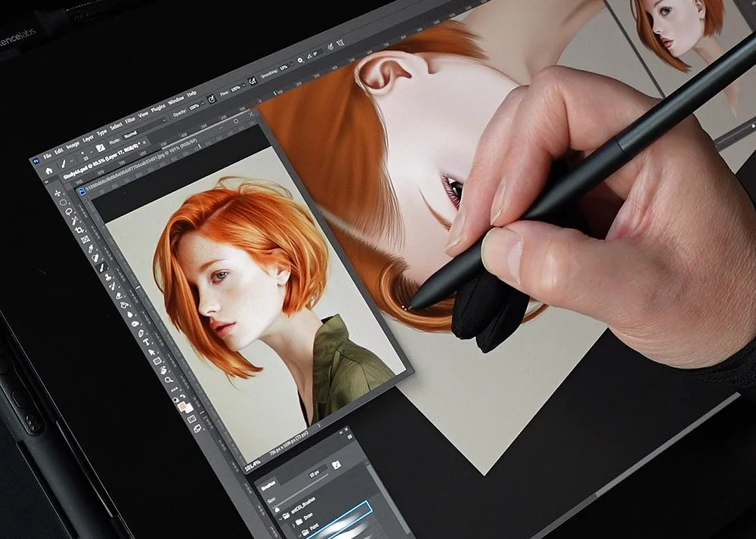The width and height of the screenshot is (756, 539).
Task: Open the Help menu
Action: (191, 94)
